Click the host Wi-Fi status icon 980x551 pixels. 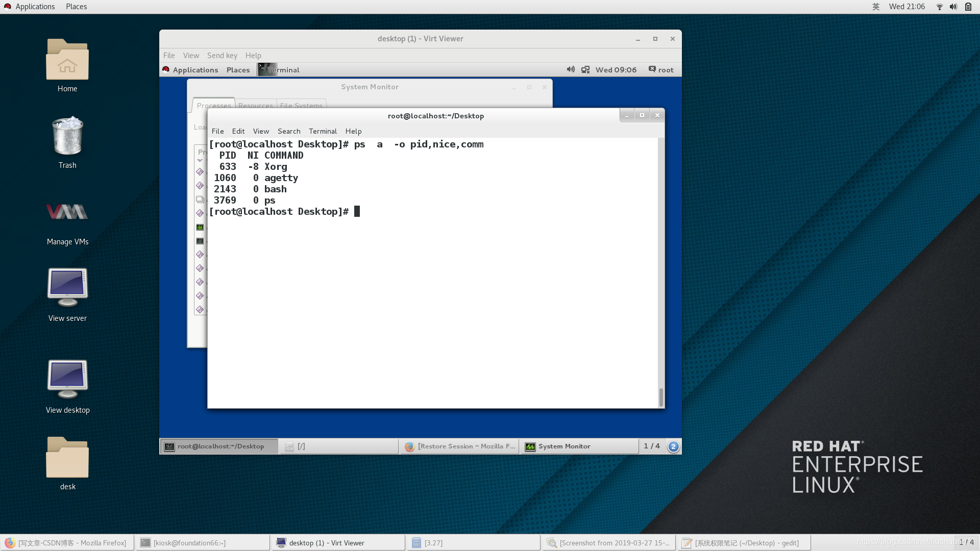click(x=939, y=7)
